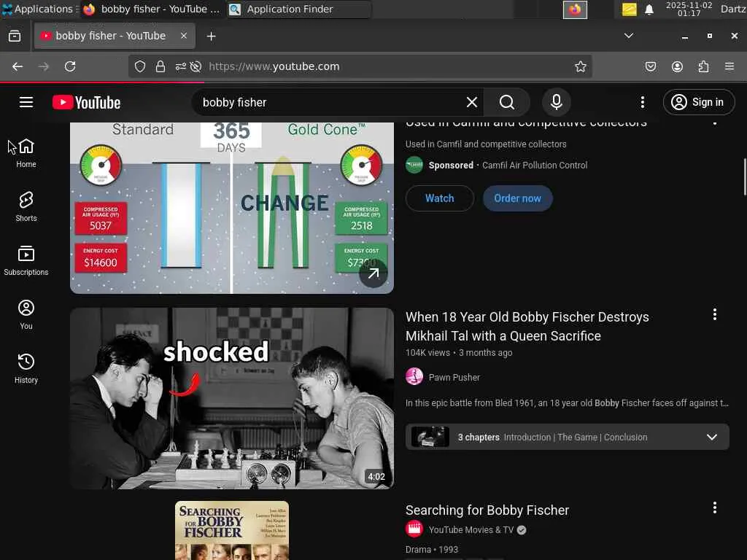
Task: Open History from the sidebar
Action: point(26,368)
